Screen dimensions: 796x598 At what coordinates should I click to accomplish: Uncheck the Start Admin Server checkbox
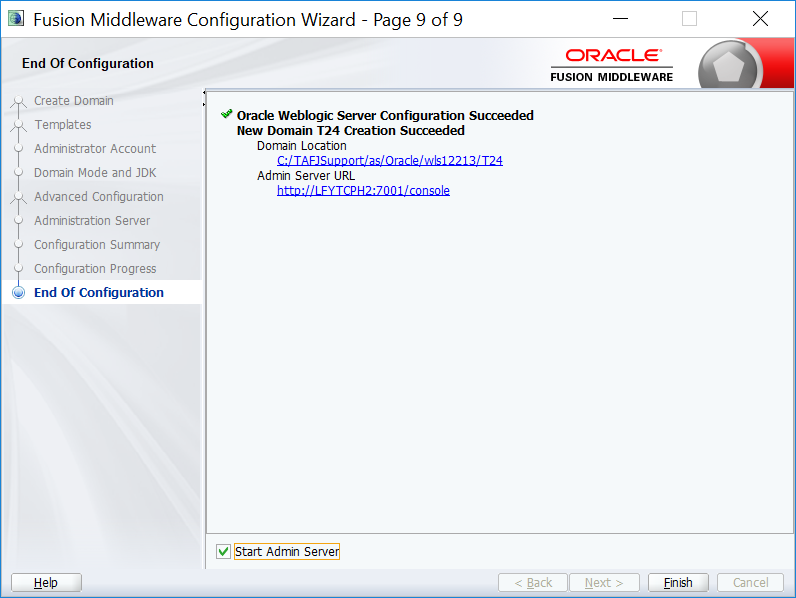pos(223,552)
